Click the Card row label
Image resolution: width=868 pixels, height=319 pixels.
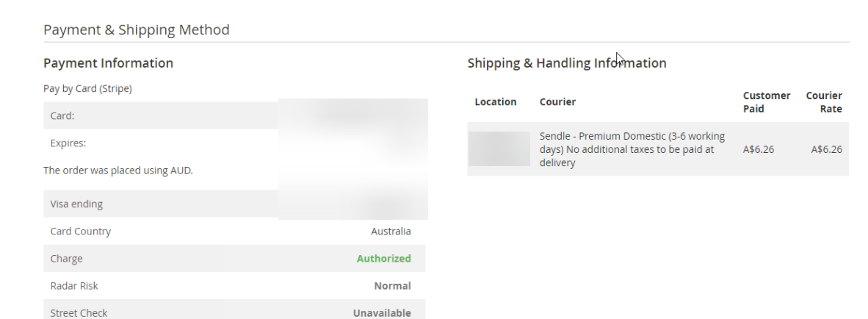62,115
